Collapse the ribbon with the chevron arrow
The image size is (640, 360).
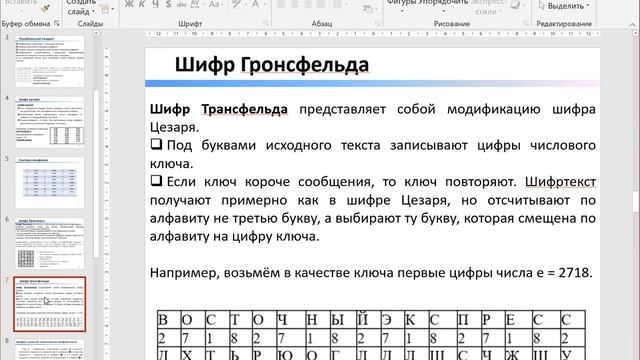632,24
